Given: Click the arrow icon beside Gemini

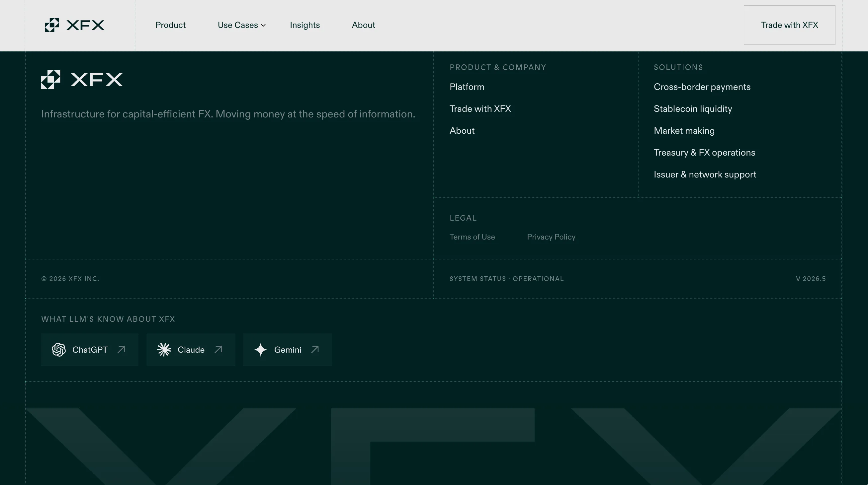Looking at the screenshot, I should pyautogui.click(x=315, y=349).
